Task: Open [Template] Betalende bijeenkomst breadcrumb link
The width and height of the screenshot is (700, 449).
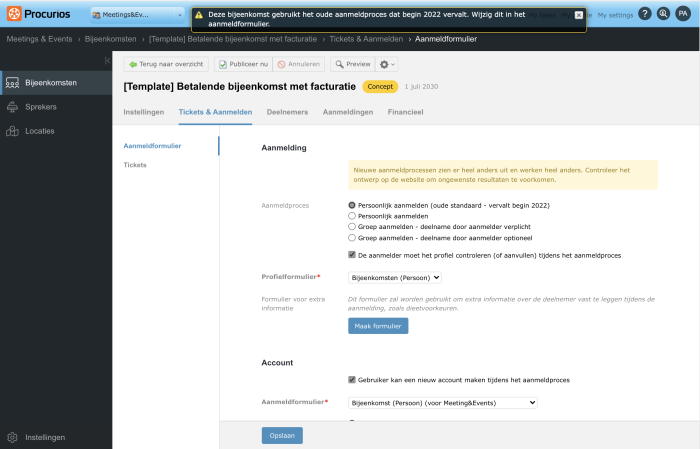Action: (233, 39)
